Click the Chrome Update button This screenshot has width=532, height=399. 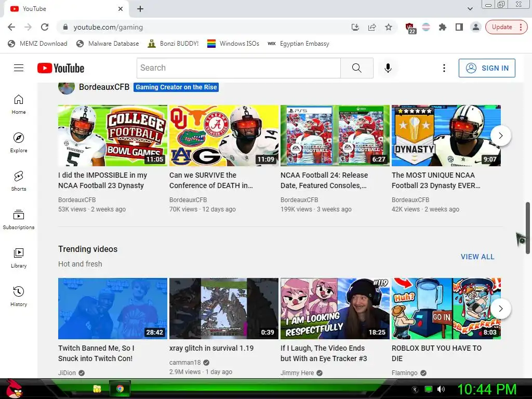(506, 27)
